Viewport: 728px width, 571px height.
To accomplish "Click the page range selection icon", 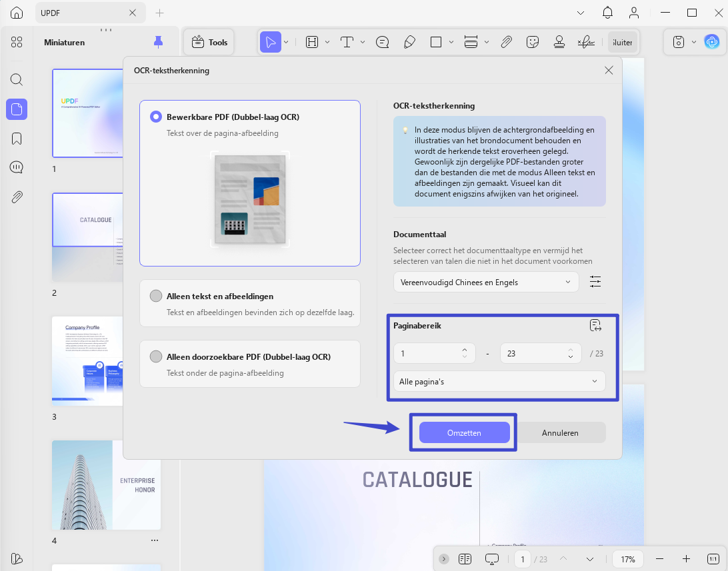I will (596, 326).
